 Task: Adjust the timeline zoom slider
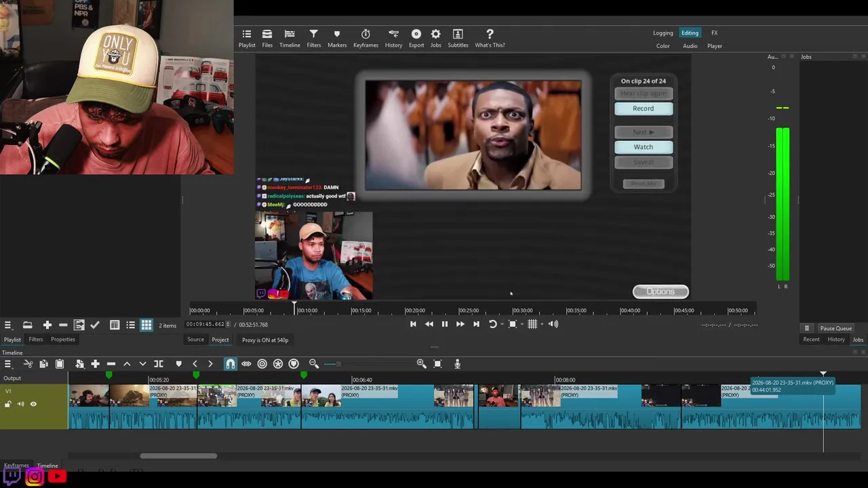(370, 364)
